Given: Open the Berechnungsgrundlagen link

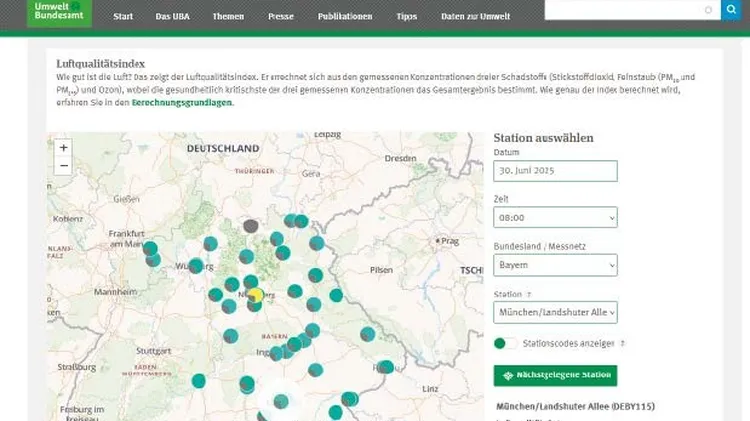Looking at the screenshot, I should pos(182,102).
